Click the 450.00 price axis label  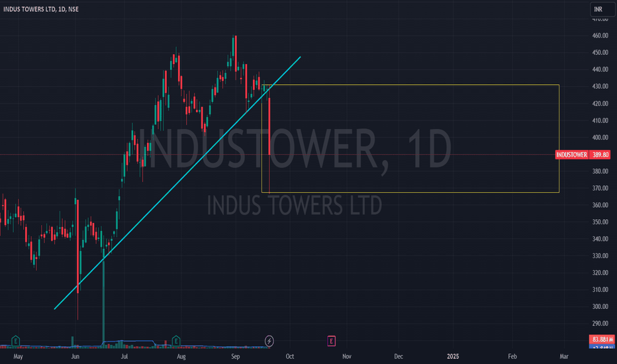tap(600, 52)
